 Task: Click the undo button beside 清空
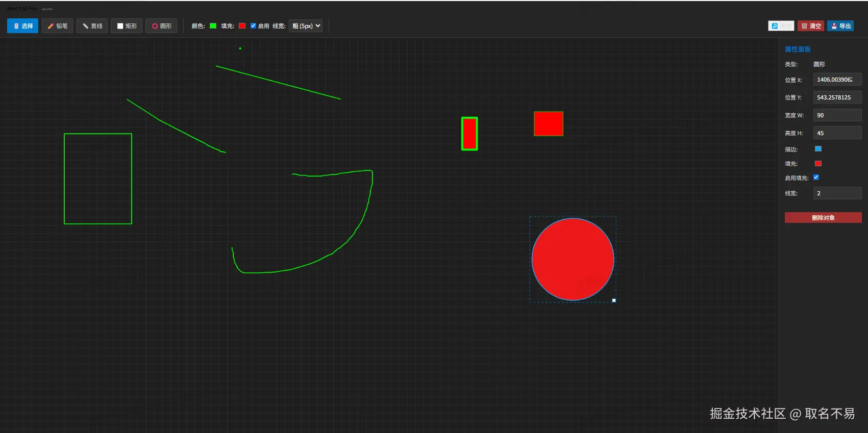[x=781, y=26]
